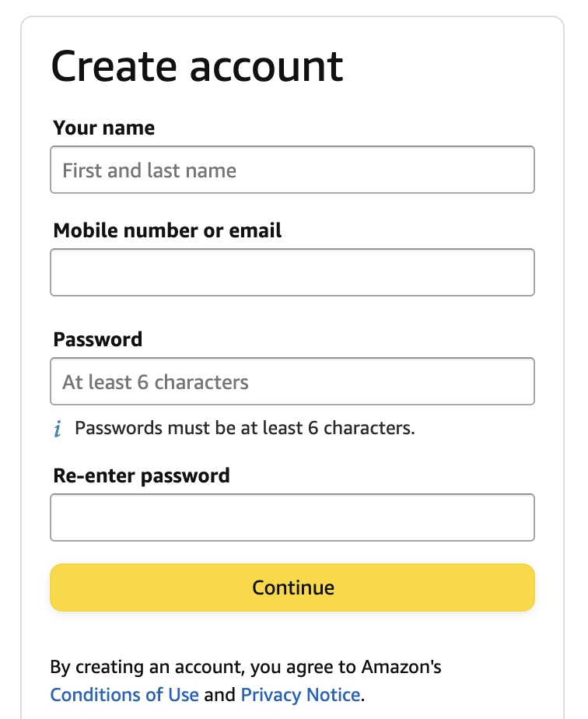Image resolution: width=588 pixels, height=719 pixels.
Task: Open the Privacy Notice link
Action: 300,694
